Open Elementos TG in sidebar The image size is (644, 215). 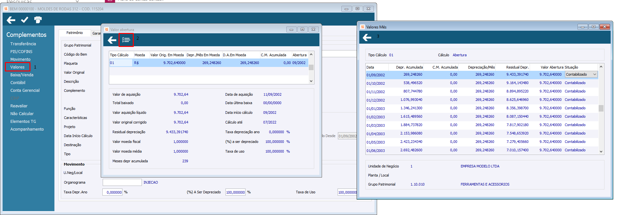click(23, 121)
